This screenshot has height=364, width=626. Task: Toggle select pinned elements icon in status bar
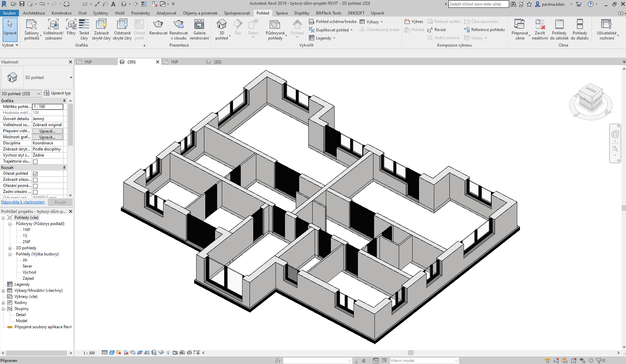pos(565,361)
